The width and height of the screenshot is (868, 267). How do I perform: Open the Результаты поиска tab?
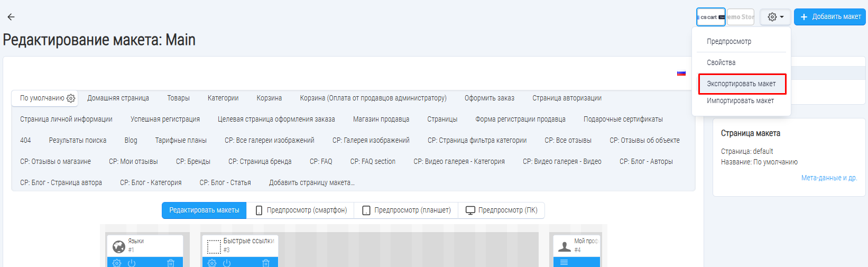78,140
